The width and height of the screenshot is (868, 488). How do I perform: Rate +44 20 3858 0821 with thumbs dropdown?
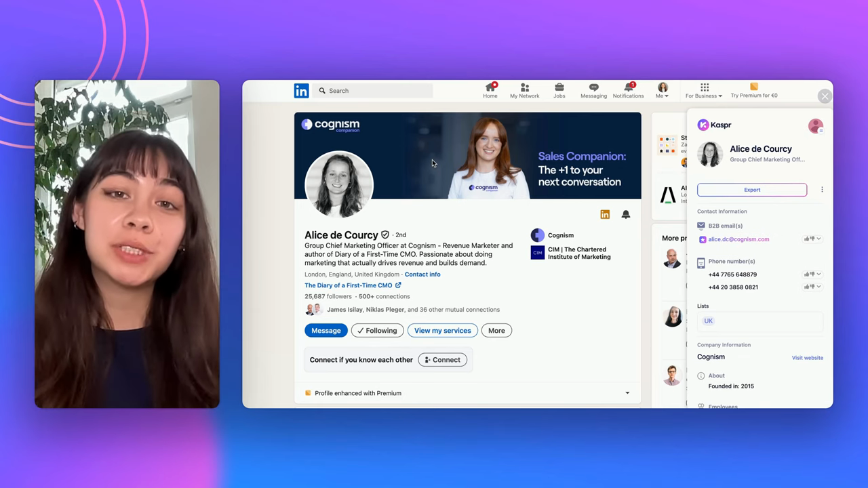[x=812, y=287]
